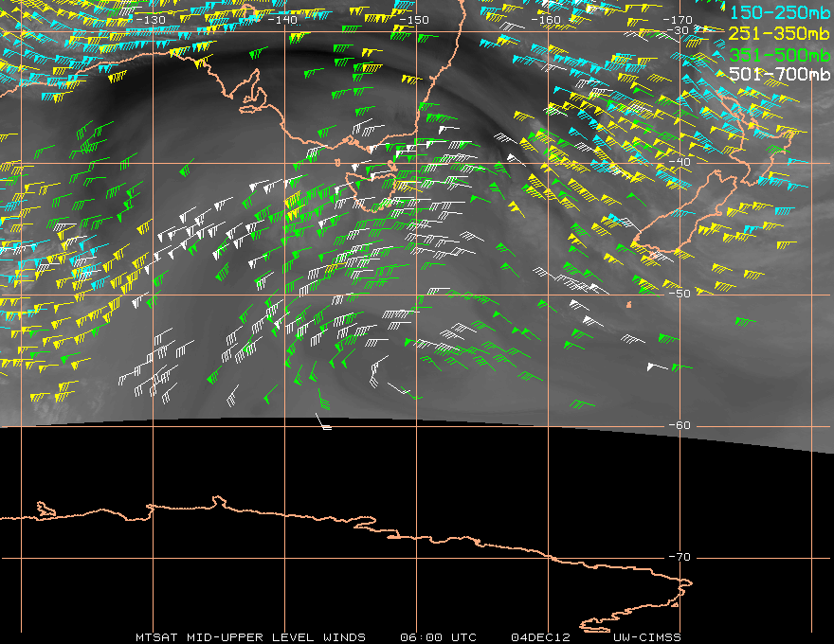Select the -150 longitude label

(414, 20)
